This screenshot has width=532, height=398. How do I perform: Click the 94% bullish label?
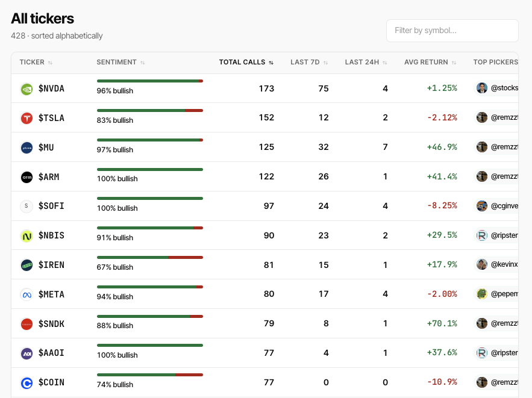coord(114,297)
